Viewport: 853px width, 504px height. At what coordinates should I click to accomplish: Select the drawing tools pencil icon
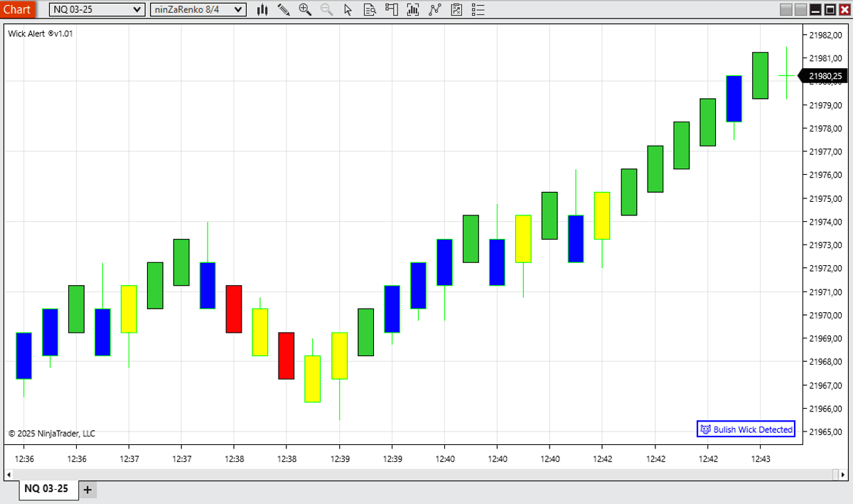[x=284, y=9]
